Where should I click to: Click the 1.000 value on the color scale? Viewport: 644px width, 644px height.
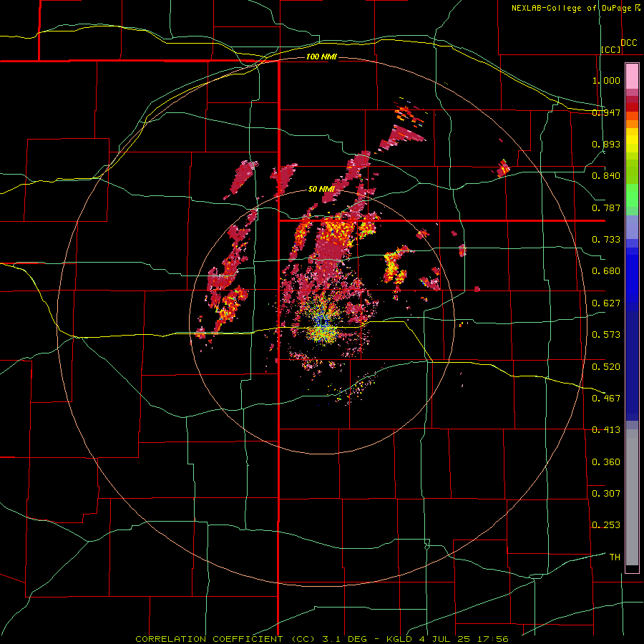point(606,80)
